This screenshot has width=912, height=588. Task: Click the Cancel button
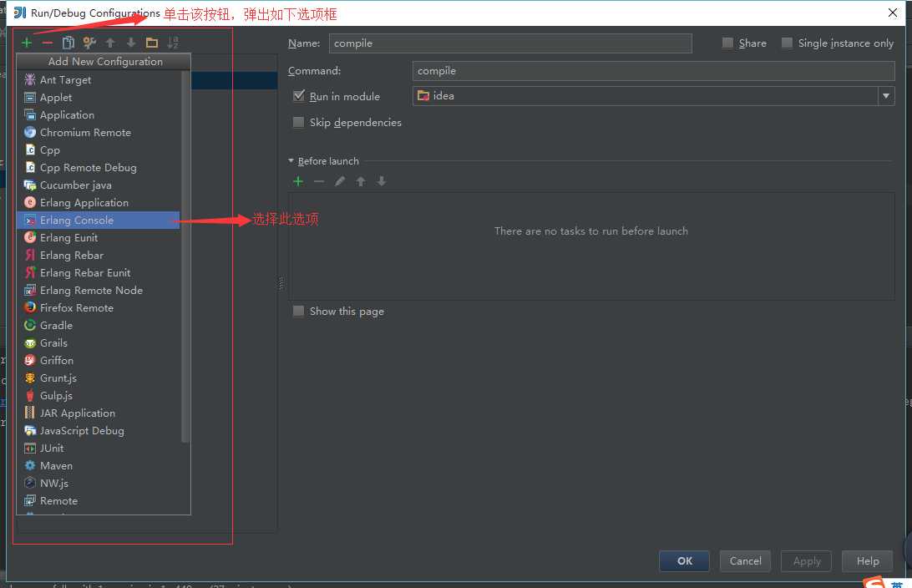(x=745, y=560)
